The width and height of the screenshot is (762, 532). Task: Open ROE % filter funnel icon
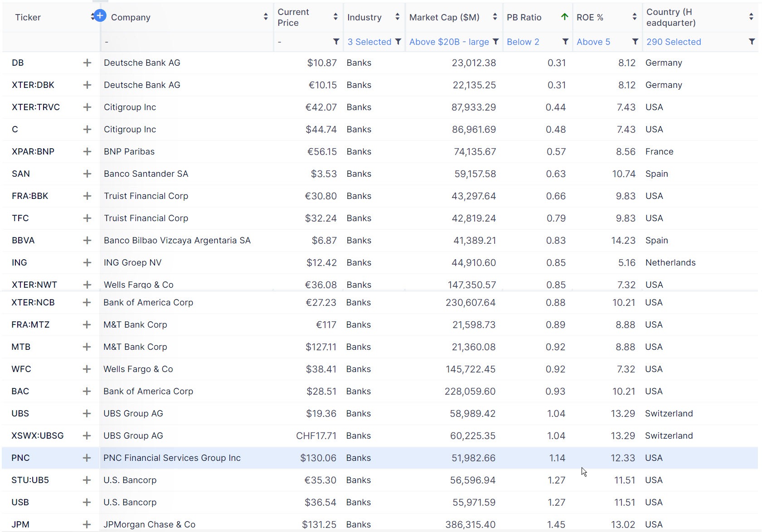635,42
